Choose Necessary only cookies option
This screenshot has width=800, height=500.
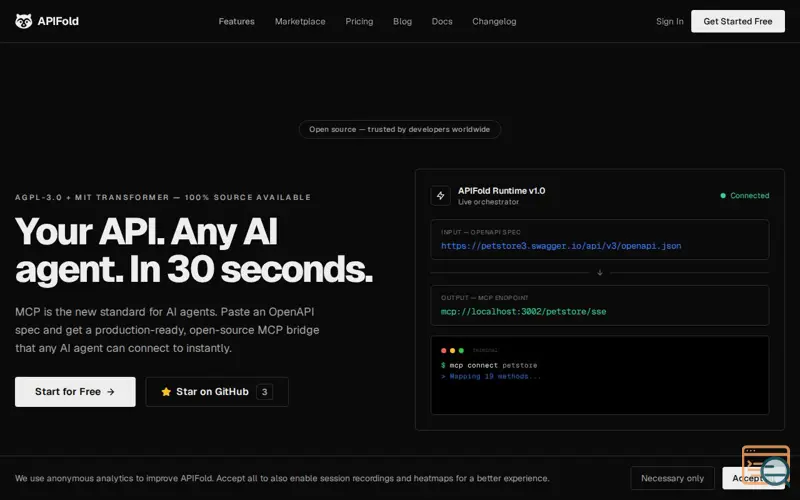click(672, 478)
